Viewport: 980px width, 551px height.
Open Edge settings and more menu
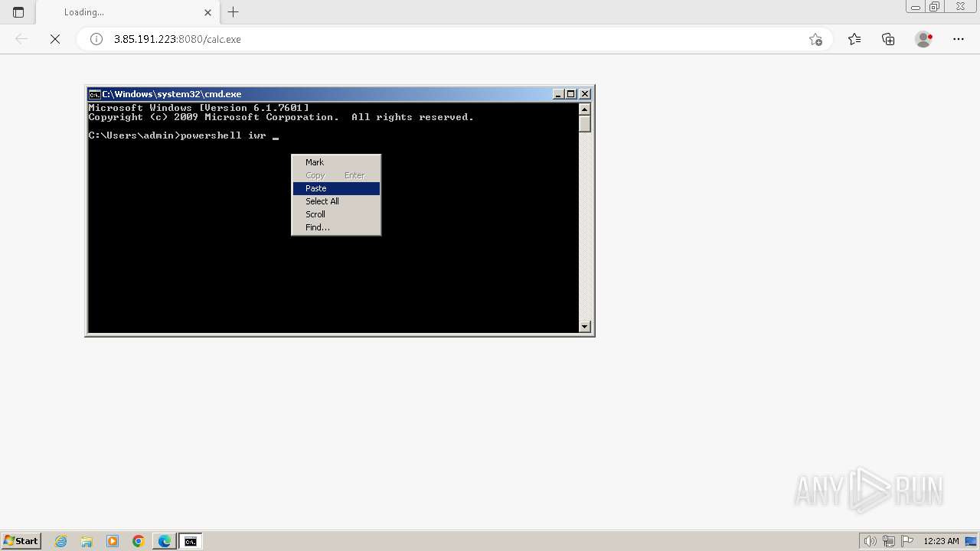click(x=959, y=39)
